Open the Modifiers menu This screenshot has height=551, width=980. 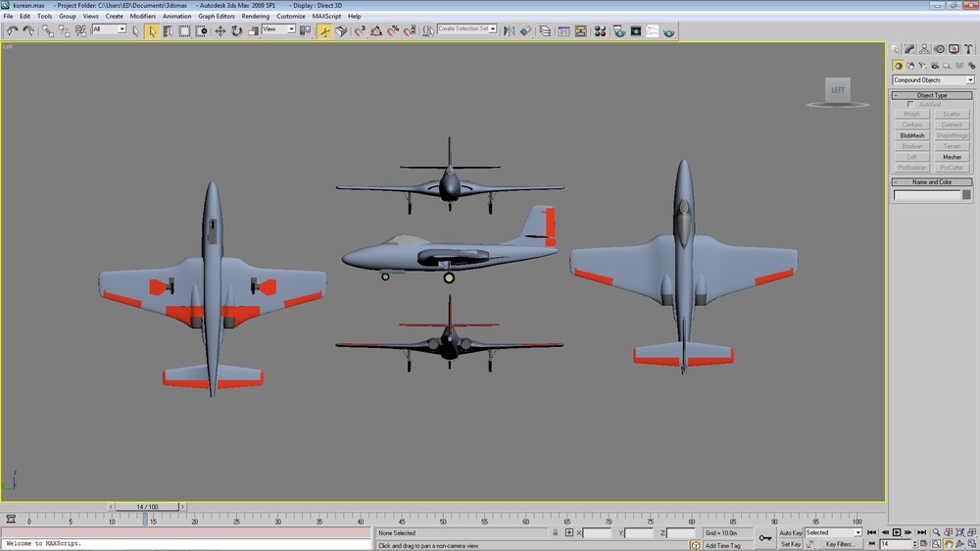[x=142, y=17]
